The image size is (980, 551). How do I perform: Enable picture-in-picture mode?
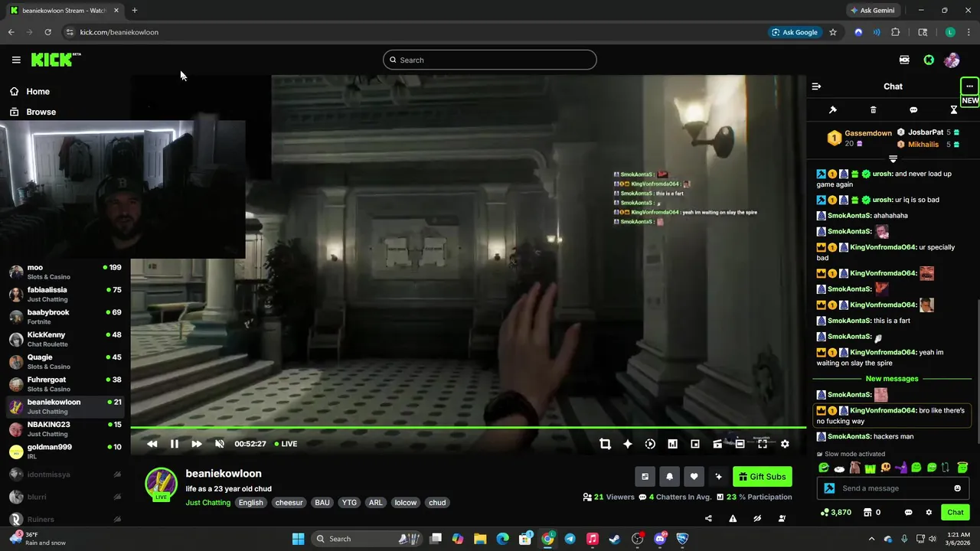pos(695,444)
